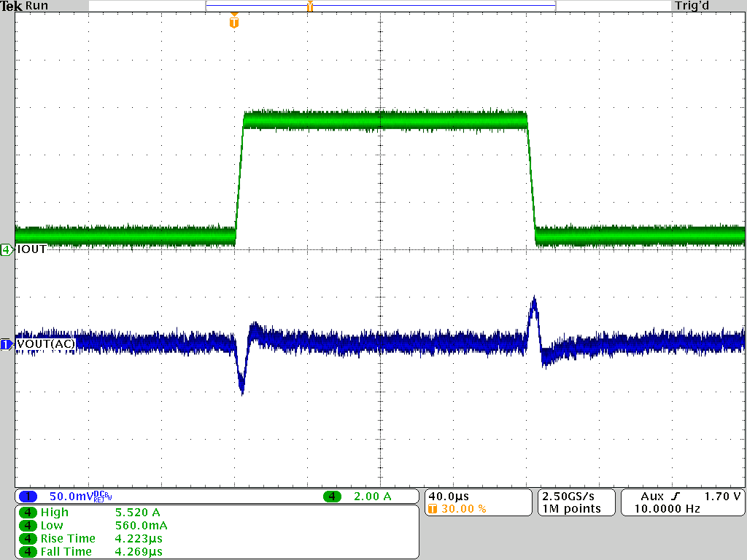Click the trigger slope icon in Aux readout

[675, 496]
